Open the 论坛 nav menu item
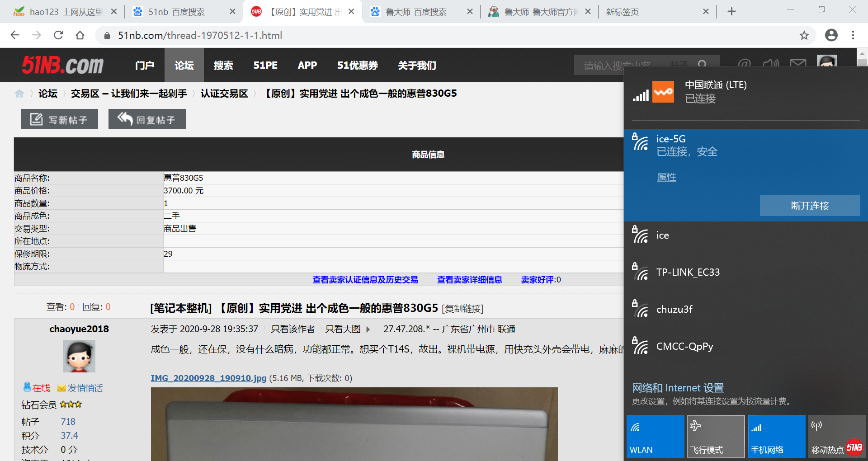 coord(184,65)
